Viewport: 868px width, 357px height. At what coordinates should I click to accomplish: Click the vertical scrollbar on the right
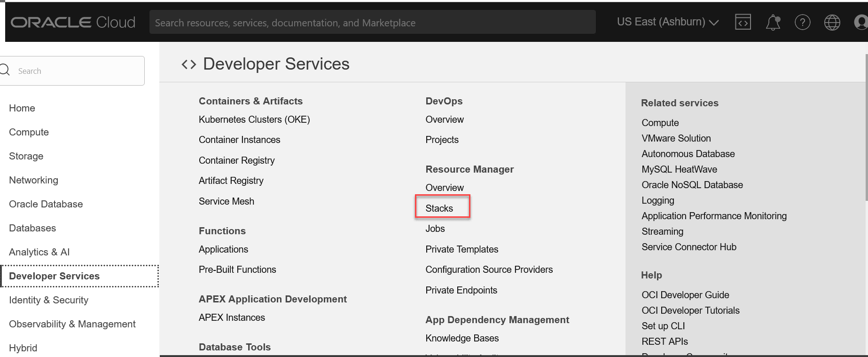click(866, 127)
